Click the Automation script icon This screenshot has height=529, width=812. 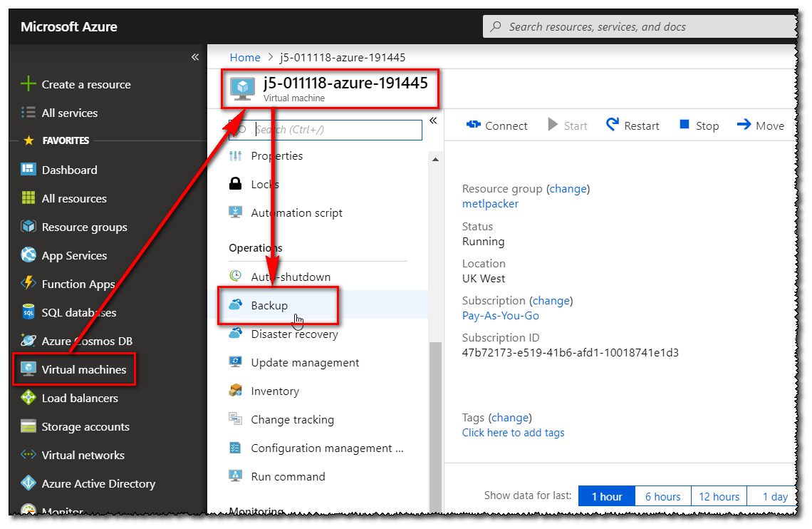(235, 212)
